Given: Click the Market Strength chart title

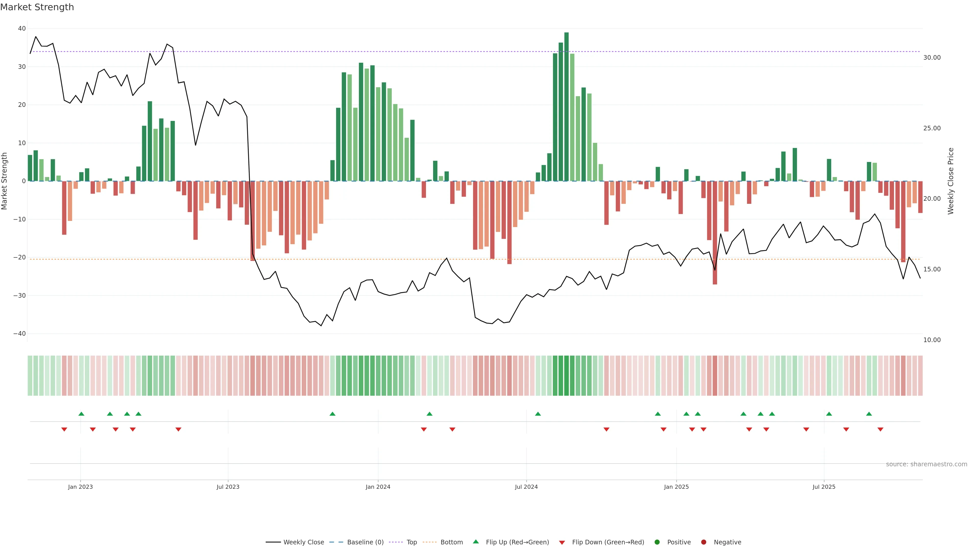Looking at the screenshot, I should [37, 7].
